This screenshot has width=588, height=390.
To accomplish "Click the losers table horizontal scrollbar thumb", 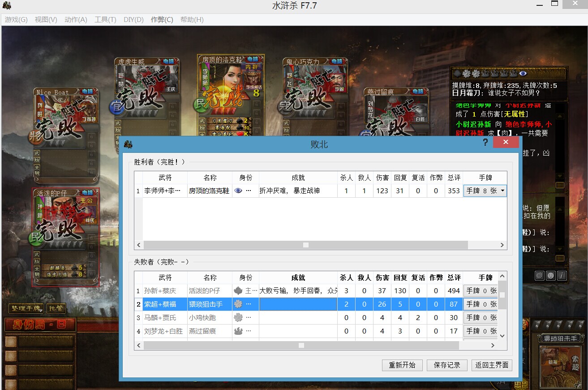I will click(301, 345).
